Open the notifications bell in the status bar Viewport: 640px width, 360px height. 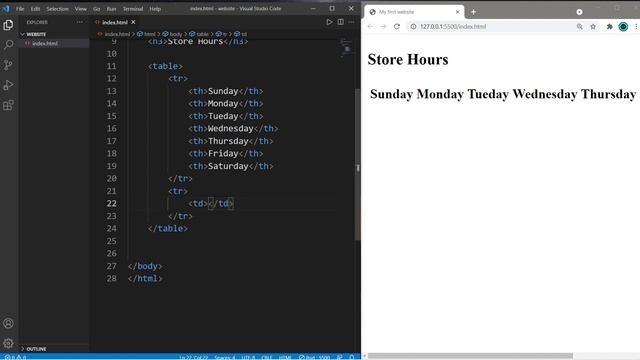pos(351,357)
